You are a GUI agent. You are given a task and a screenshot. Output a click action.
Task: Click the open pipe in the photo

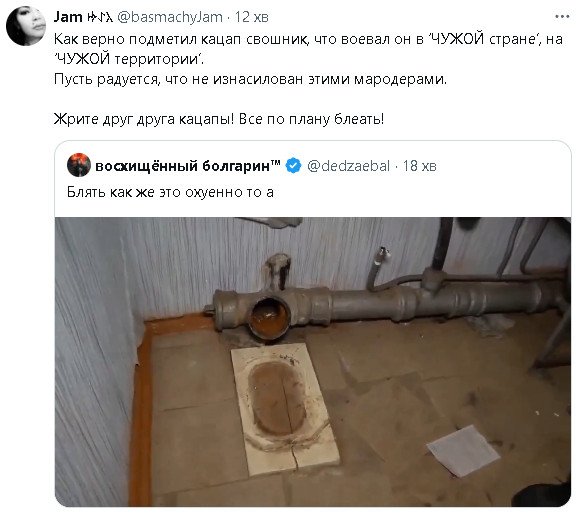pos(269,318)
